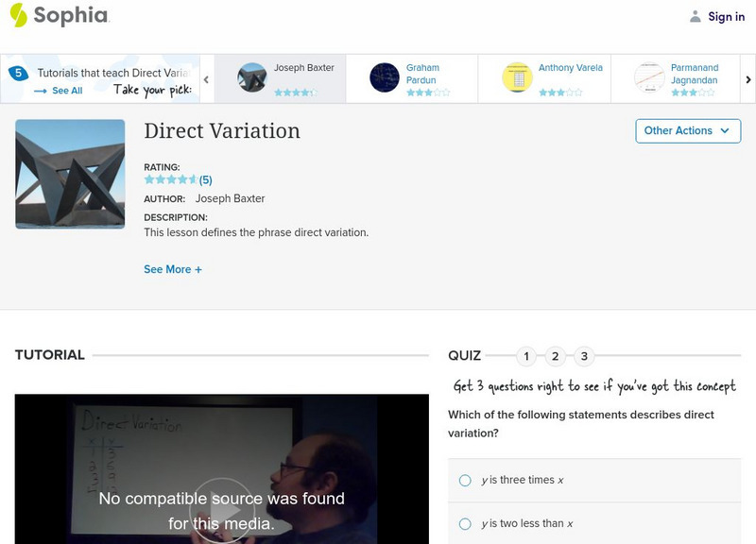Image resolution: width=756 pixels, height=544 pixels.
Task: Choose answer 'y is two less than x'
Action: click(x=465, y=523)
